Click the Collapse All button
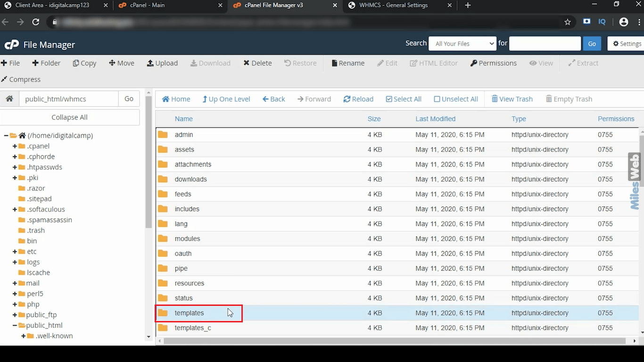This screenshot has height=362, width=644. point(70,117)
